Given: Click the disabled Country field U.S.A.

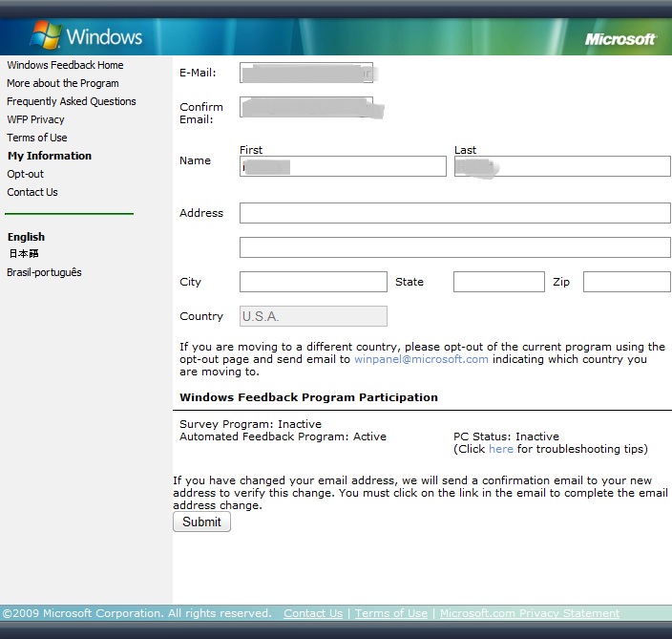Looking at the screenshot, I should point(313,316).
